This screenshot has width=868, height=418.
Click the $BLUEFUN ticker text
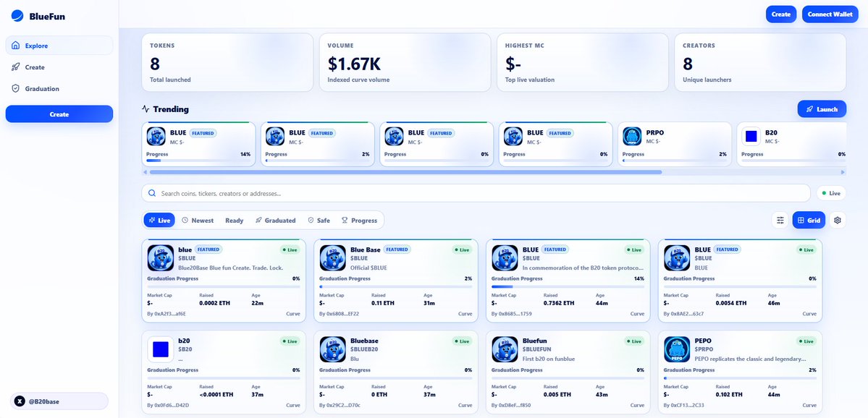(537, 349)
